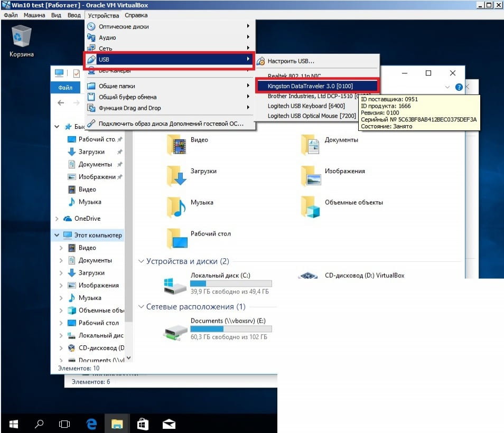504x433 pixels.
Task: Collapse the Устройства и диски section
Action: tap(141, 261)
